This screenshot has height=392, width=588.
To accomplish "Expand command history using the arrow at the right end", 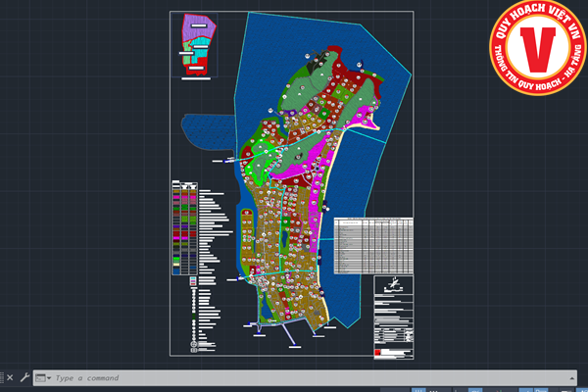I will pyautogui.click(x=571, y=378).
